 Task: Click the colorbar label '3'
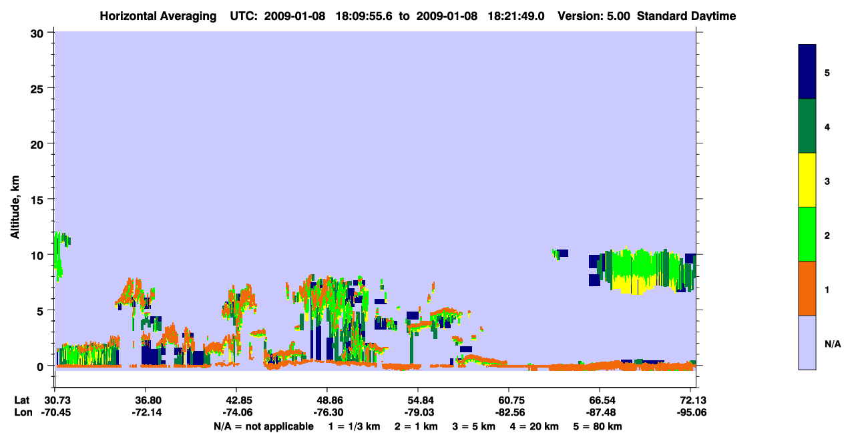tap(827, 181)
